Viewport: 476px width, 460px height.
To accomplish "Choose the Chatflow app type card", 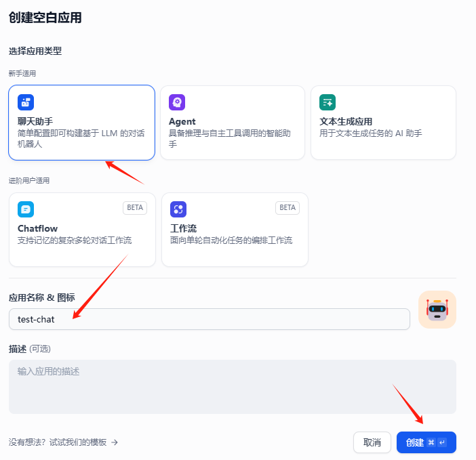I will [82, 230].
